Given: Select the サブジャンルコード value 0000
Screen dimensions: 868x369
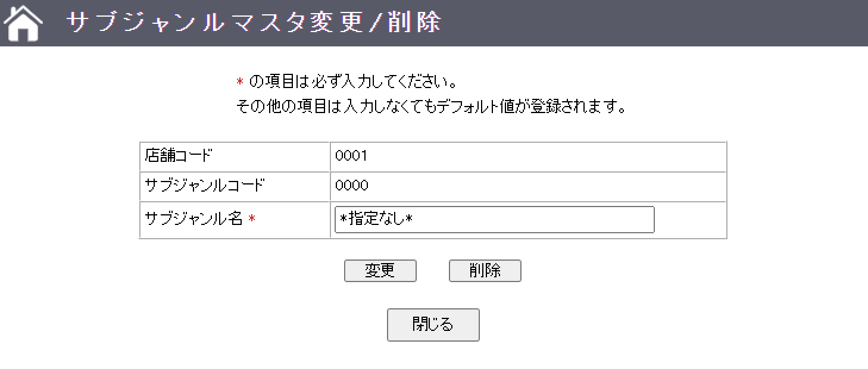Looking at the screenshot, I should pyautogui.click(x=350, y=186).
